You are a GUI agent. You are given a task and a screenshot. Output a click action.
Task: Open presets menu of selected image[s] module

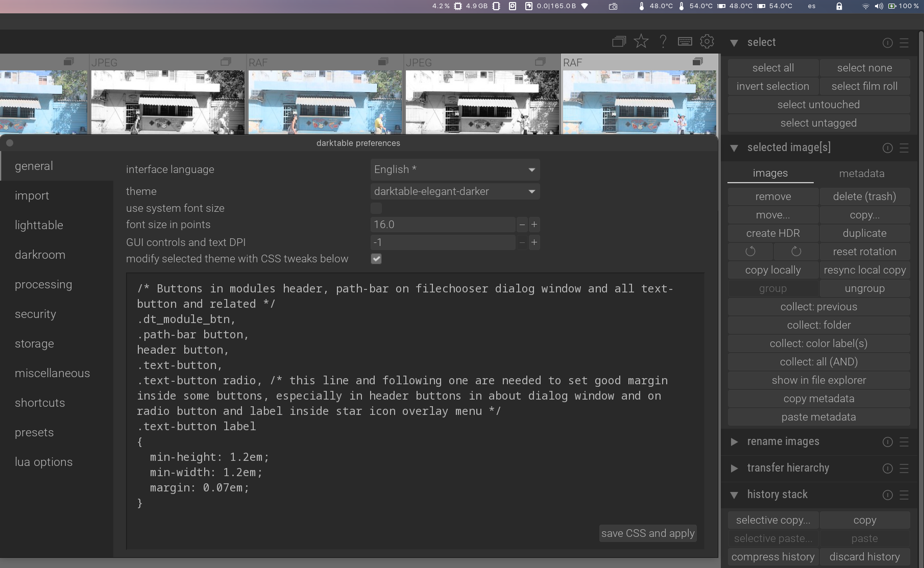click(904, 148)
